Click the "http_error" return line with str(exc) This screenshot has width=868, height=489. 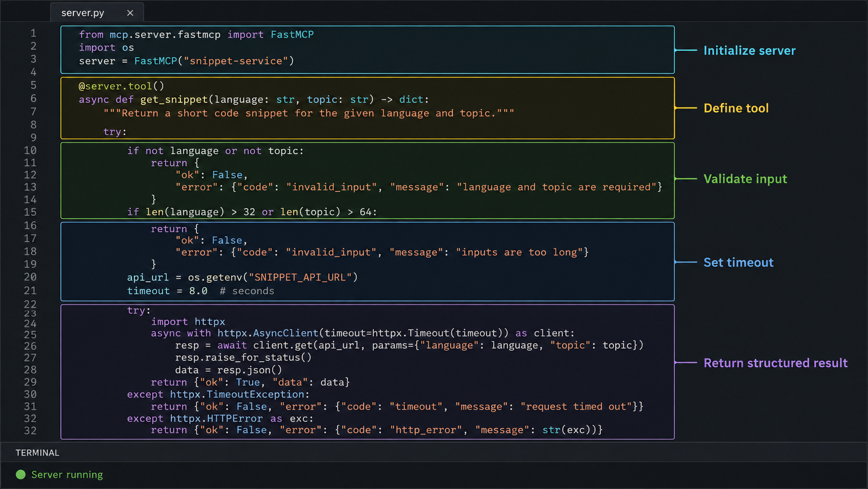tap(377, 430)
